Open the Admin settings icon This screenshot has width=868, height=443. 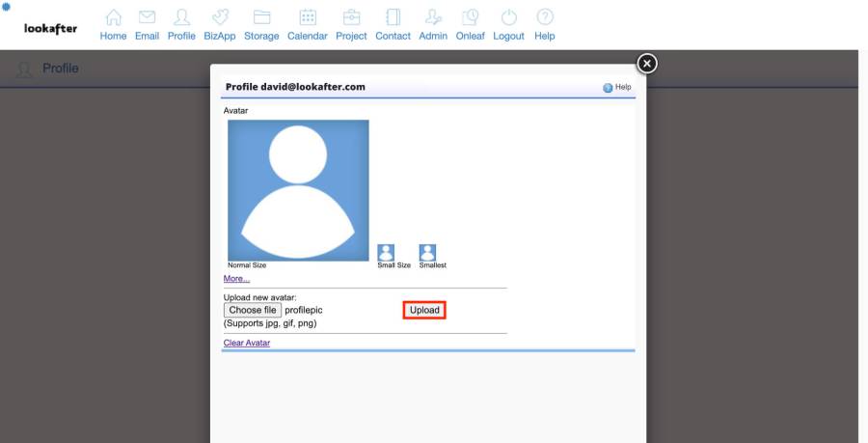point(433,18)
